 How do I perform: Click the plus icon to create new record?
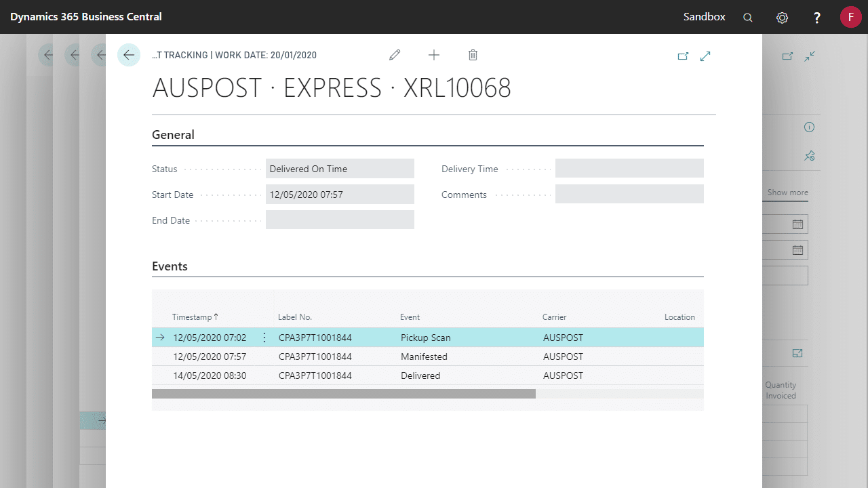434,55
